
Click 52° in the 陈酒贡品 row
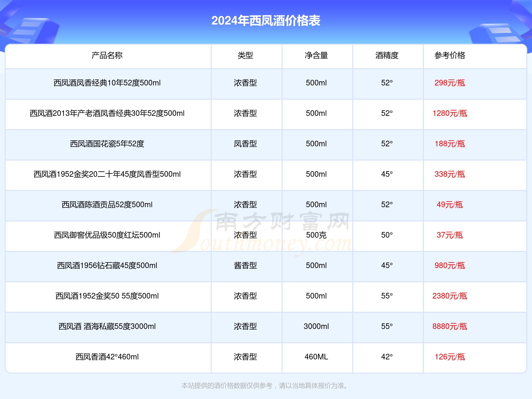[387, 205]
